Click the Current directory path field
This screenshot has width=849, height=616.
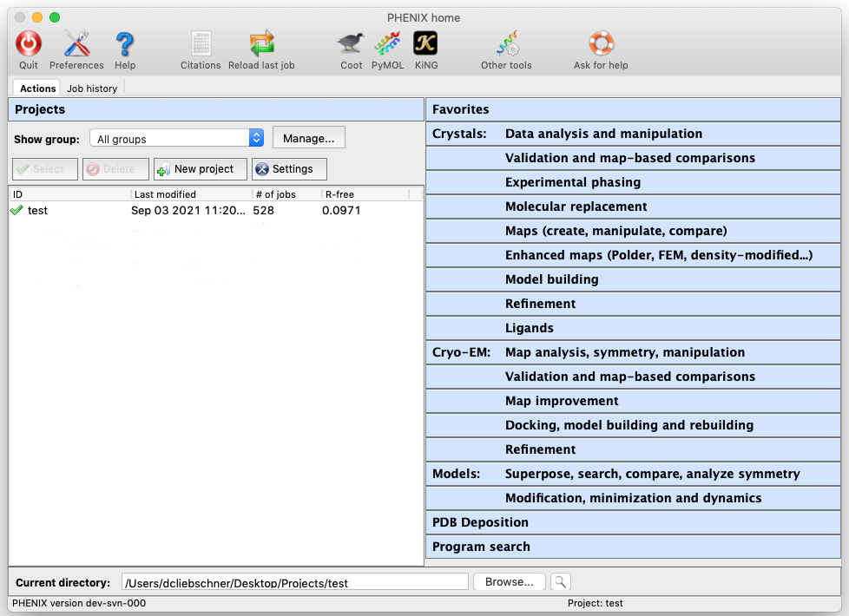[x=294, y=582]
